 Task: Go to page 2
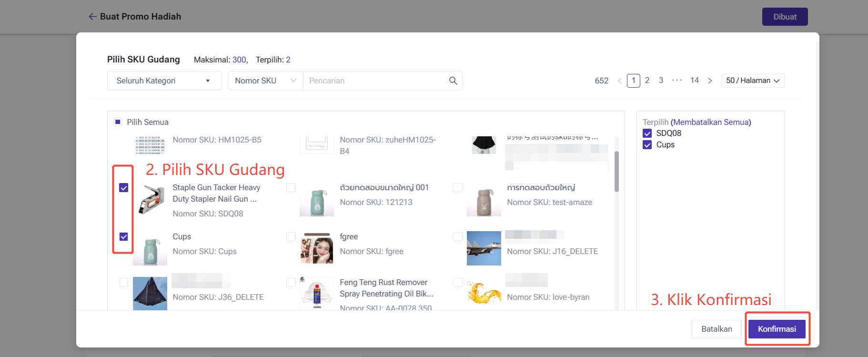[647, 81]
